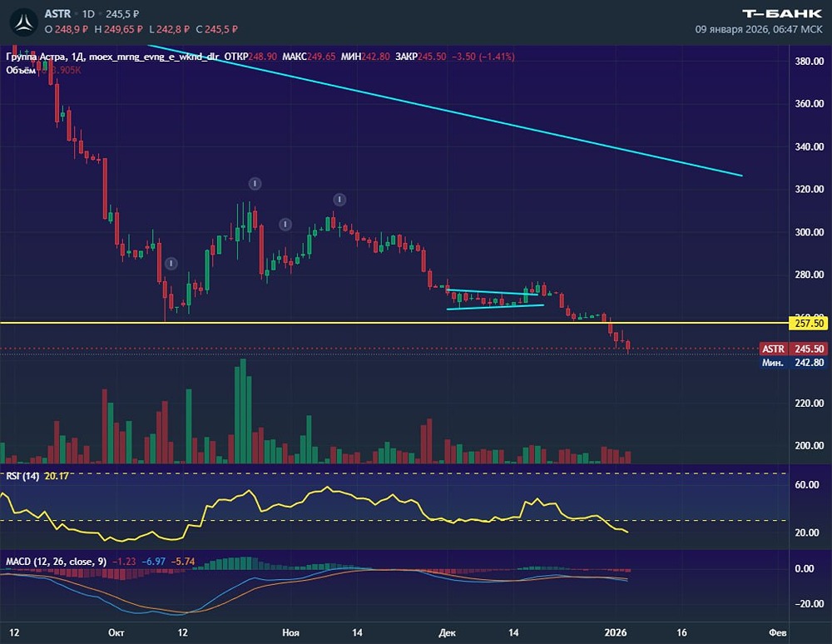Click the H 249,65 ₽ high value

[118, 30]
